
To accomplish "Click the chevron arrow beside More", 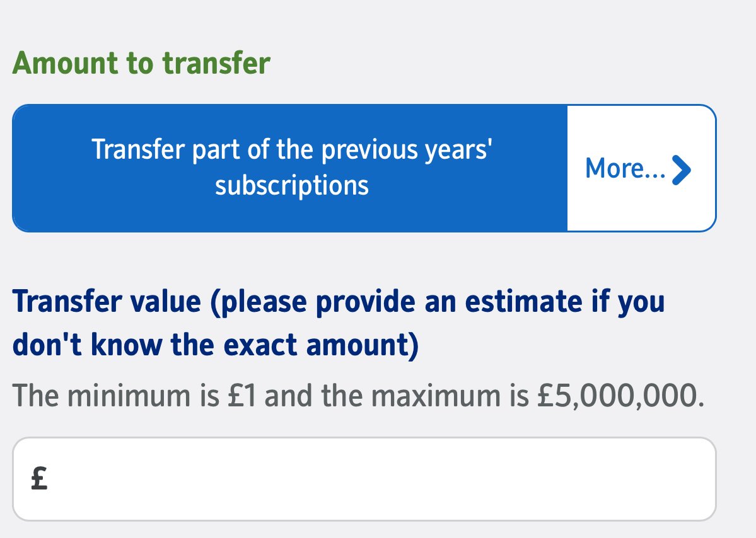I will 682,169.
